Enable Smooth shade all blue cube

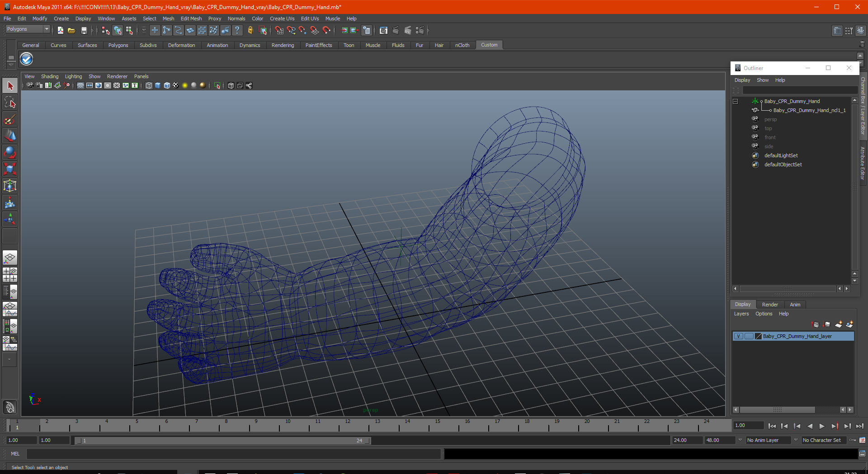click(x=158, y=85)
